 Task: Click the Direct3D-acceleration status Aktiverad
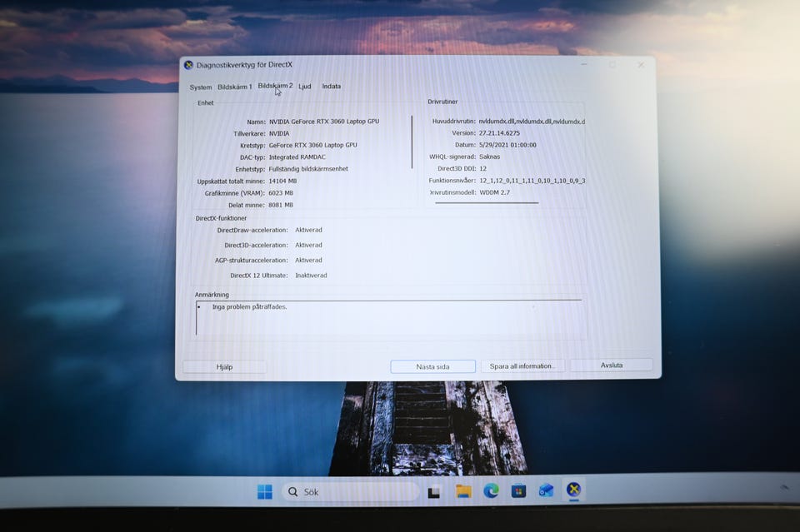tap(308, 245)
